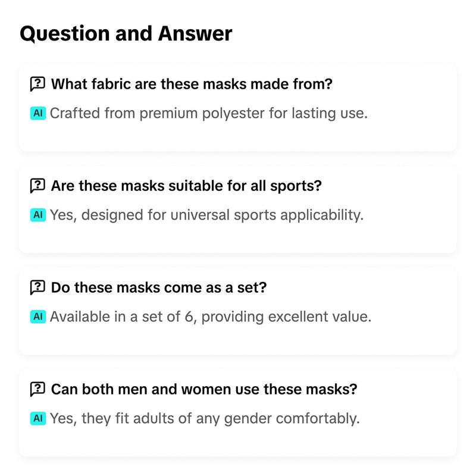
Task: Open 'Do these masks come as a set?'
Action: 159,287
